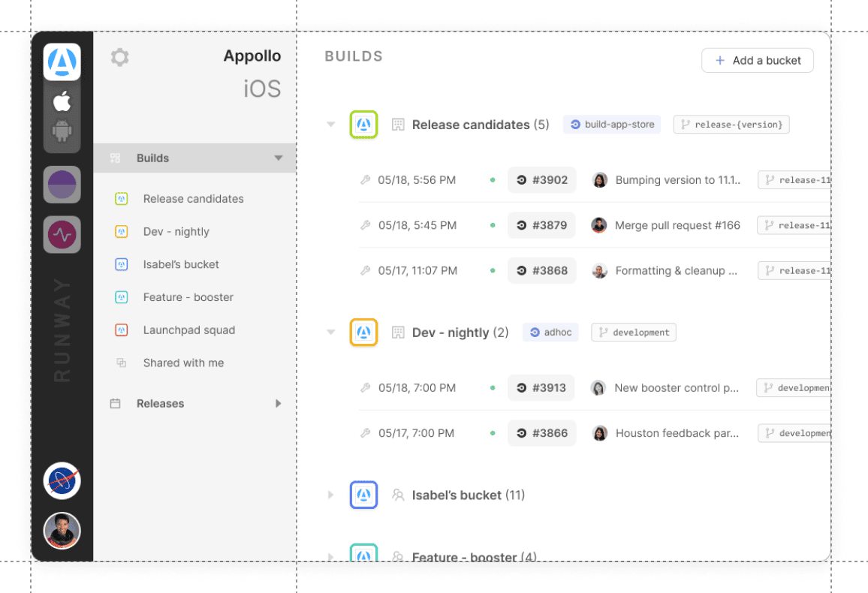Click orange Dev - nightly icon in sidebar
The height and width of the screenshot is (593, 868).
[121, 232]
